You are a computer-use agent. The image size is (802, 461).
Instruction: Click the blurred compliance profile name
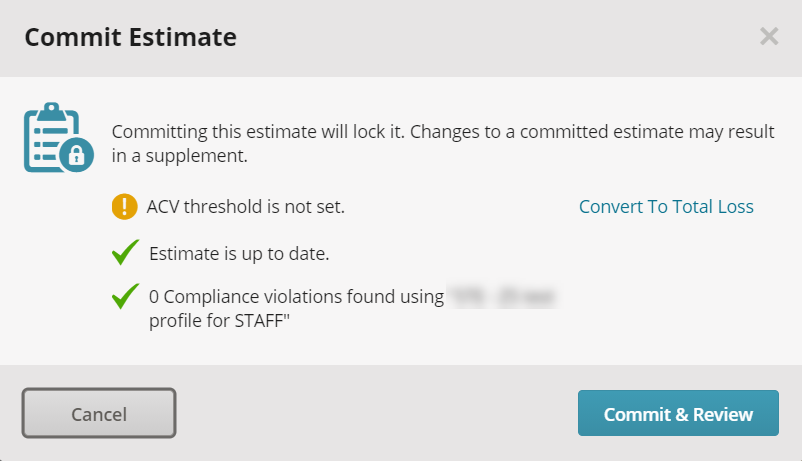pos(502,297)
